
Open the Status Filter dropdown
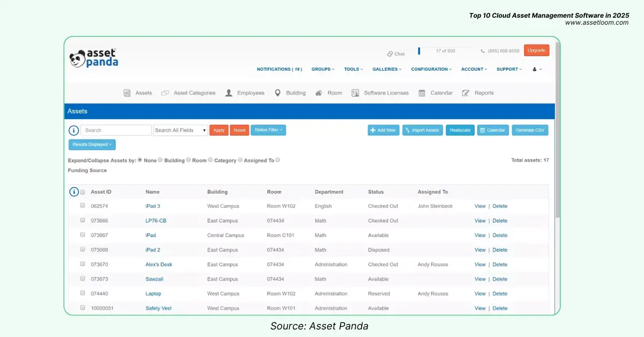(268, 130)
